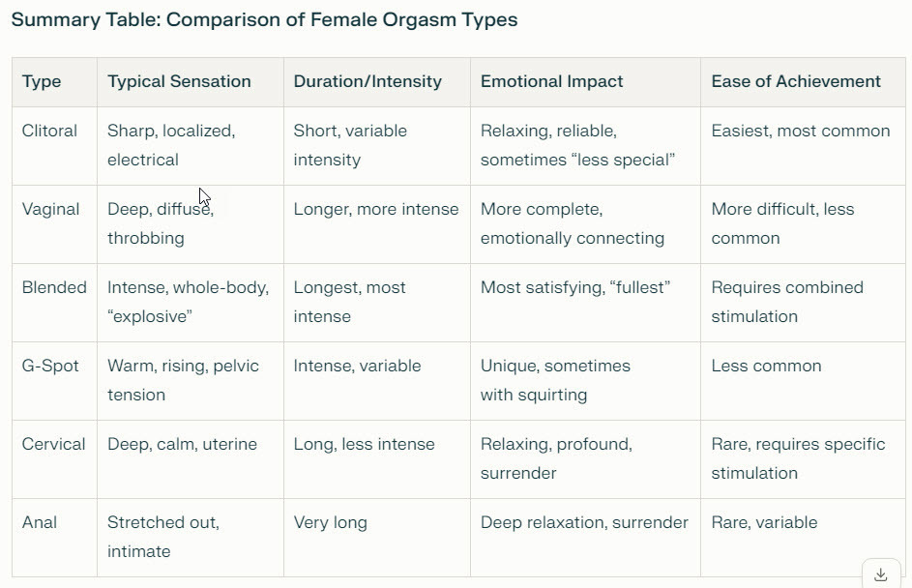This screenshot has width=912, height=588.
Task: Click the 'Long, less intense' cell
Action: click(364, 444)
